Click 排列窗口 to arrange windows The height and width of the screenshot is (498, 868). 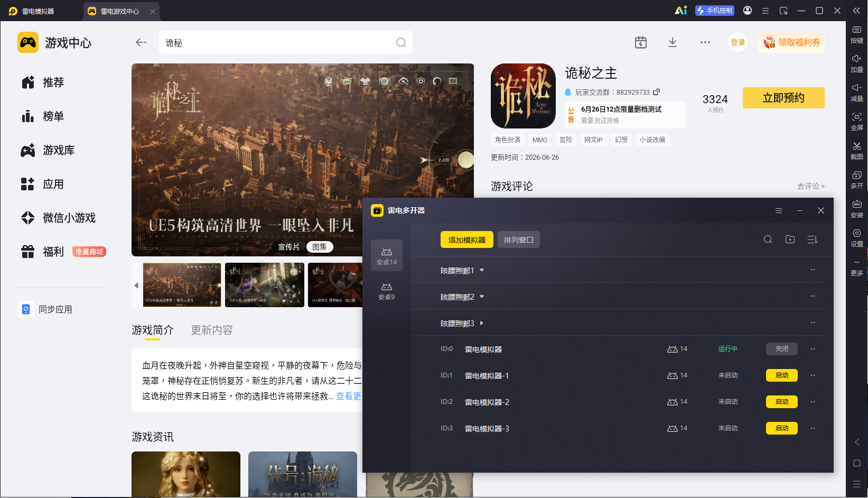click(x=518, y=239)
